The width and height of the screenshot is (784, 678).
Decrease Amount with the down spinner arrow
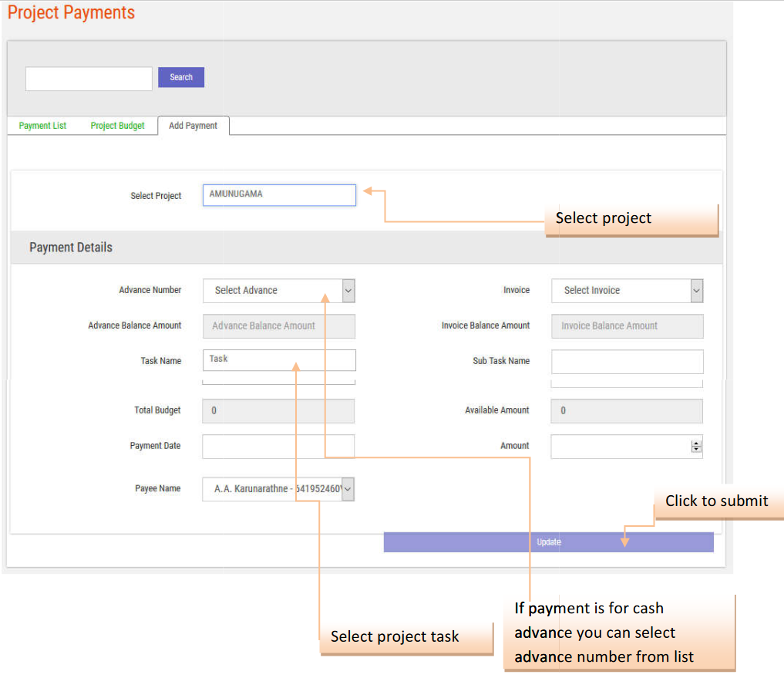(697, 450)
